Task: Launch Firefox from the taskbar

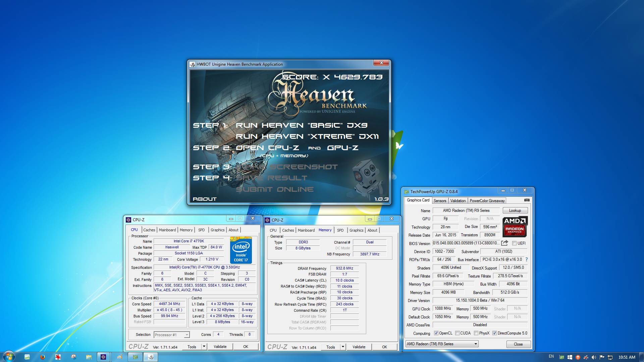Action: click(x=42, y=357)
